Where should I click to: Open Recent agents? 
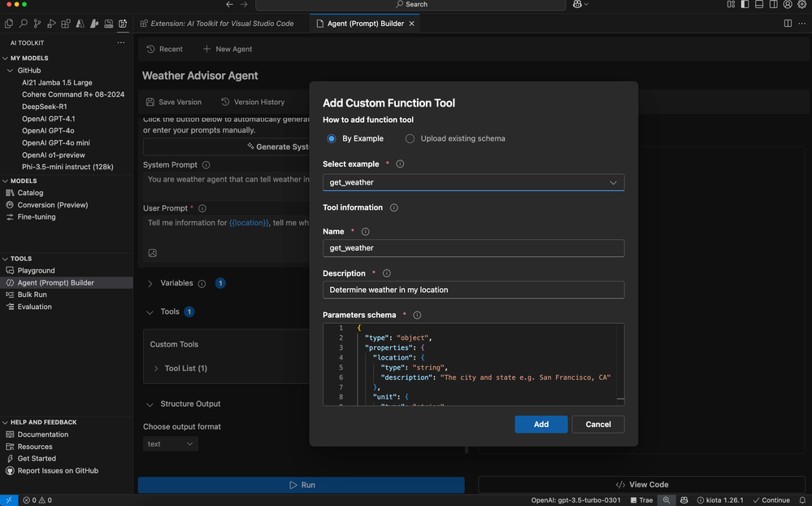point(165,49)
